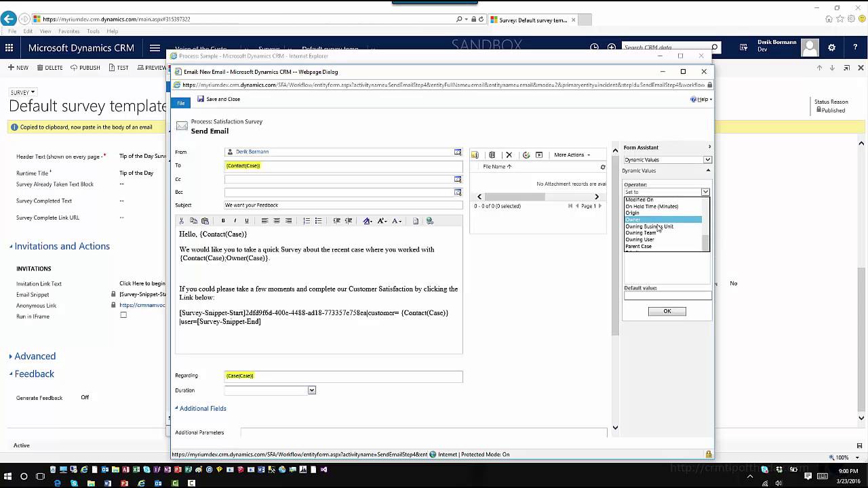Apply bulleted list formatting
This screenshot has height=488, width=868.
coord(319,221)
